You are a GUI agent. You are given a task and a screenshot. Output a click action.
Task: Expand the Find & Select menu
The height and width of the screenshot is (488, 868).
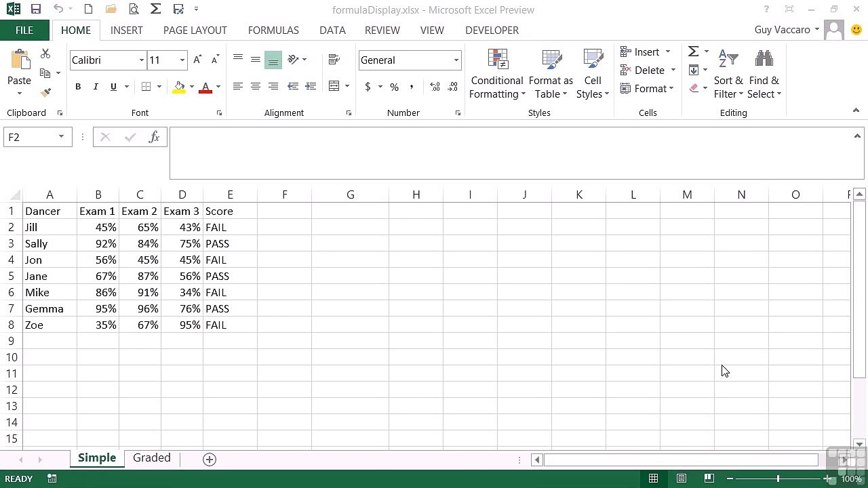tap(764, 75)
